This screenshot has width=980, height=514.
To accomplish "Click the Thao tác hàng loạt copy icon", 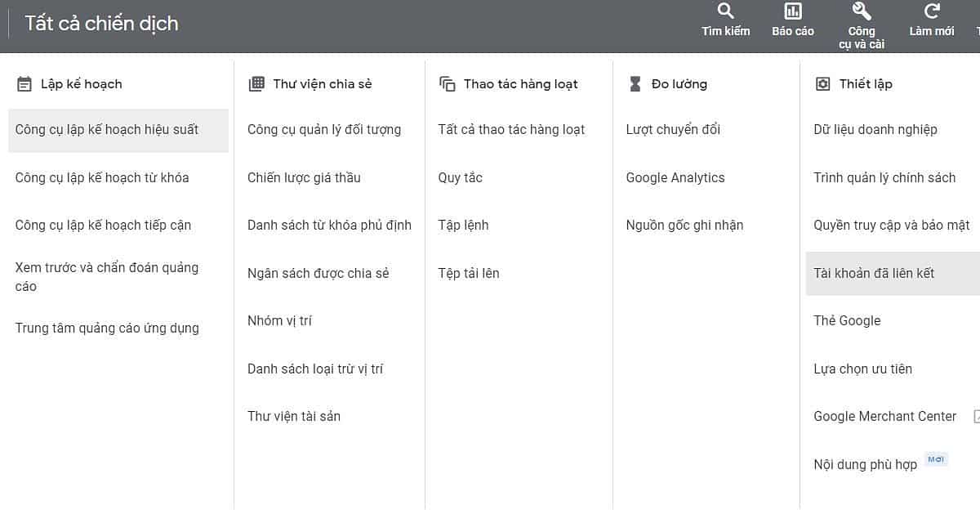I will click(447, 83).
